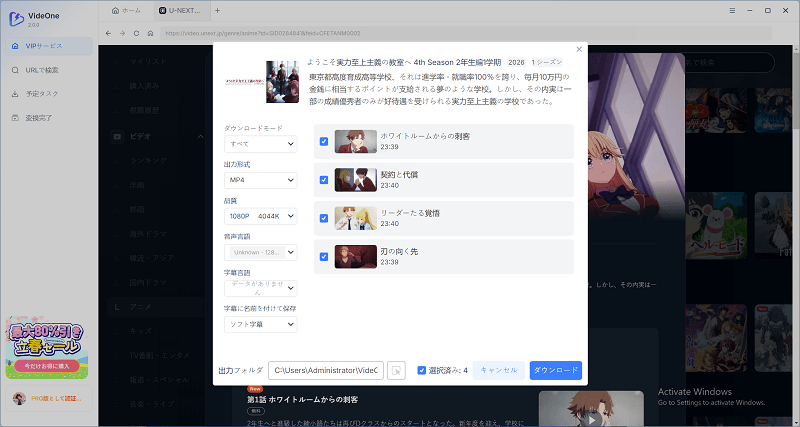
Task: Uncheck the 契約と代償 episode checkbox
Action: (x=323, y=180)
